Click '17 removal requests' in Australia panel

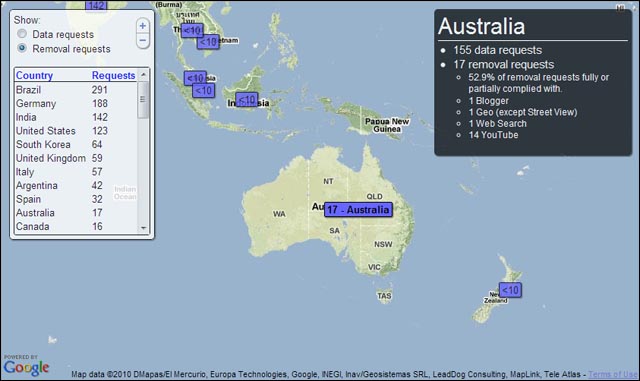point(504,65)
